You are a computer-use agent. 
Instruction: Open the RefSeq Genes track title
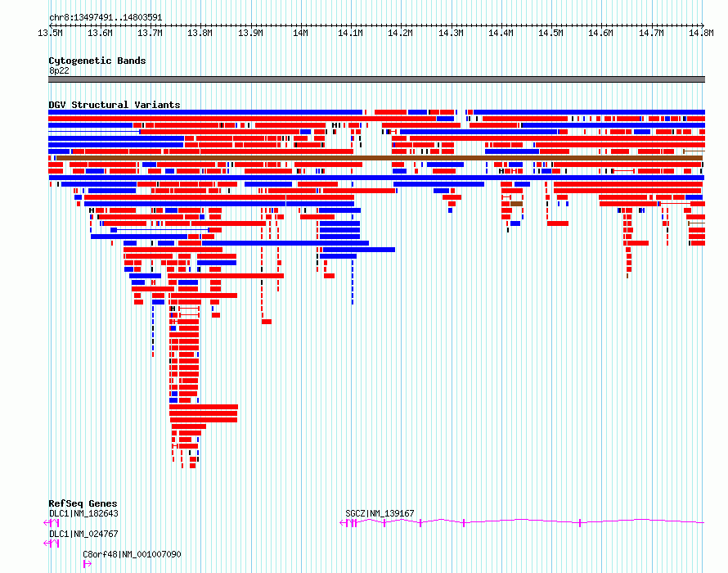[83, 503]
